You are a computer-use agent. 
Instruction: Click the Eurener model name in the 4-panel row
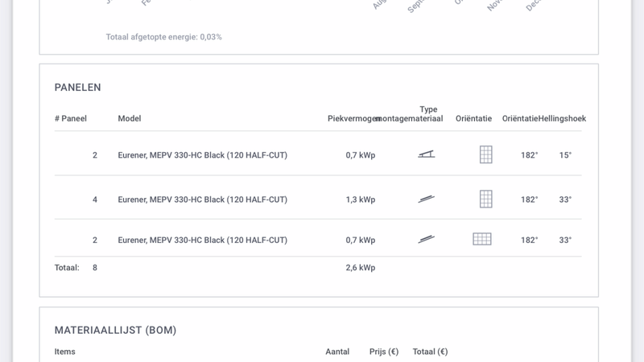point(202,200)
